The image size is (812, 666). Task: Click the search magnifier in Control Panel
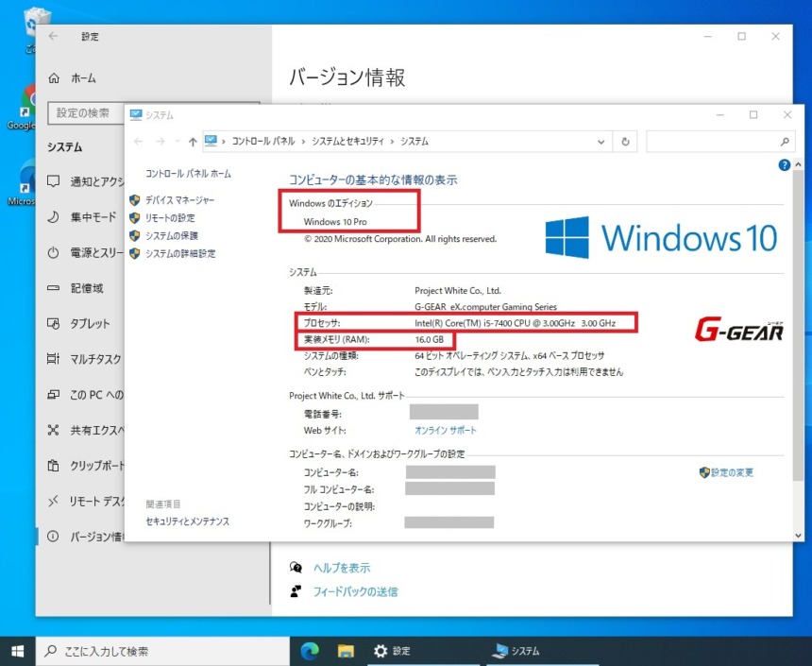785,142
